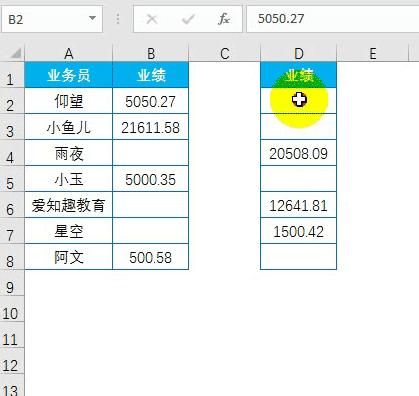Select empty cell B6 beside 爱知趣教育

pos(151,205)
